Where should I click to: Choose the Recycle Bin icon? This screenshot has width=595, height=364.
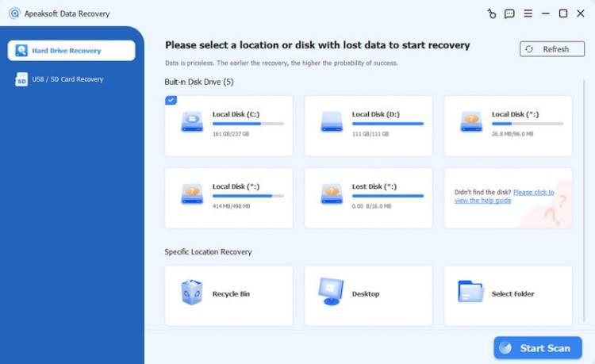point(192,293)
